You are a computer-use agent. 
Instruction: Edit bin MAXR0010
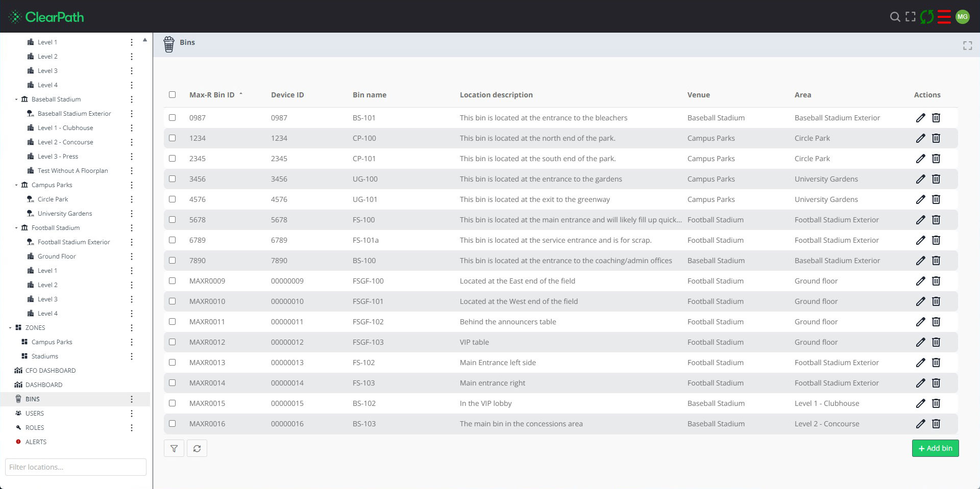coord(920,301)
